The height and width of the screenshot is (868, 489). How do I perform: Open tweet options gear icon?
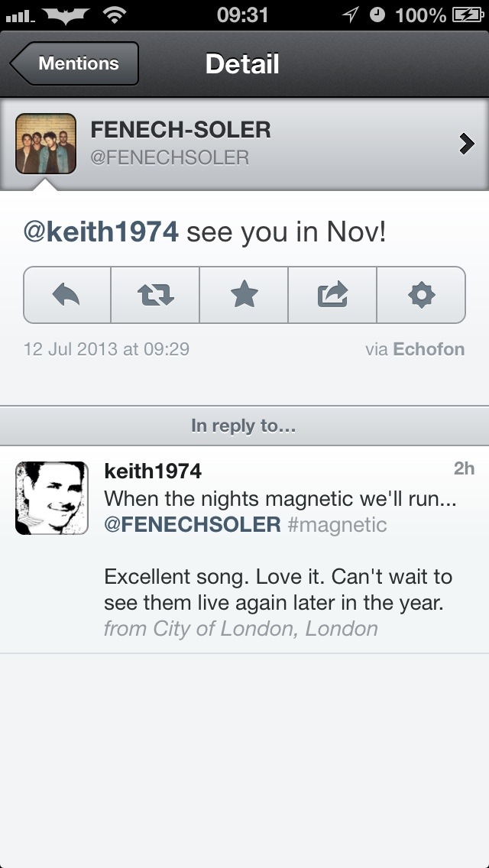[421, 294]
